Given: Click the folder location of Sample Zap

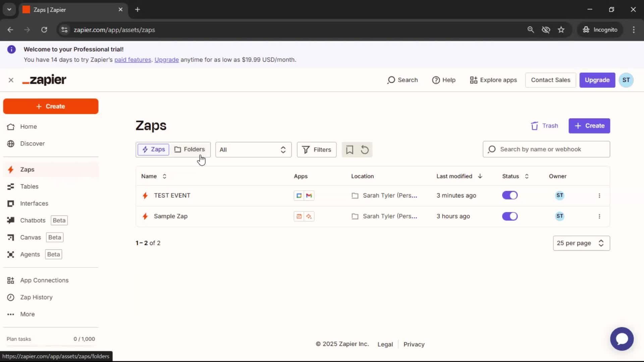Looking at the screenshot, I should click(x=384, y=216).
